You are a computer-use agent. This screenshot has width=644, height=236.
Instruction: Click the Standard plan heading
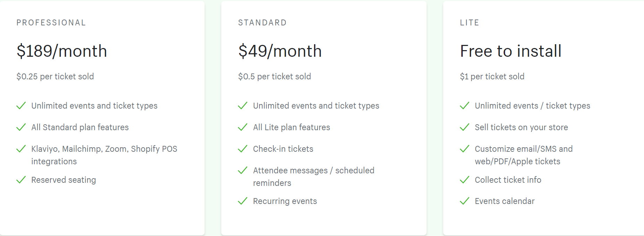tap(262, 23)
